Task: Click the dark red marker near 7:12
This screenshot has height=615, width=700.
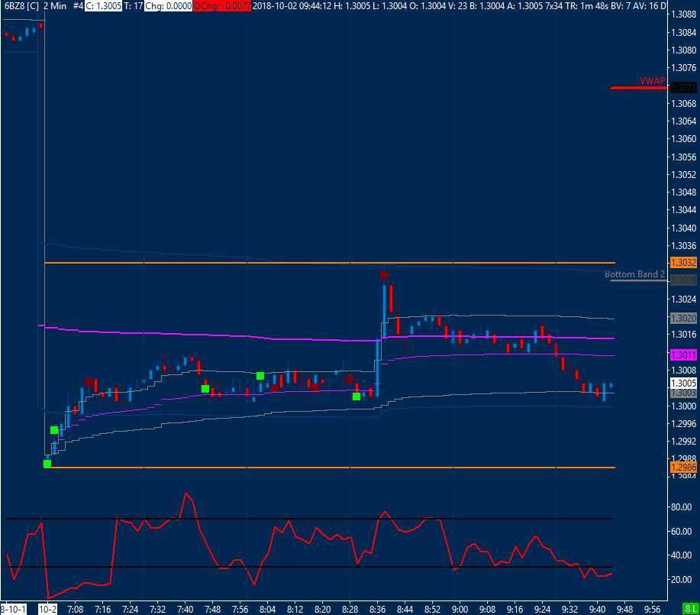Action: [x=89, y=382]
